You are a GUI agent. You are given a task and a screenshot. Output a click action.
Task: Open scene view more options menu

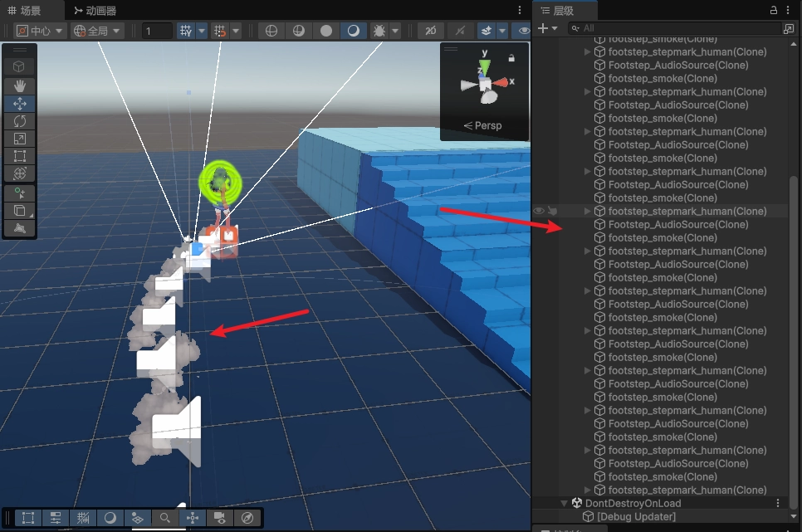520,10
